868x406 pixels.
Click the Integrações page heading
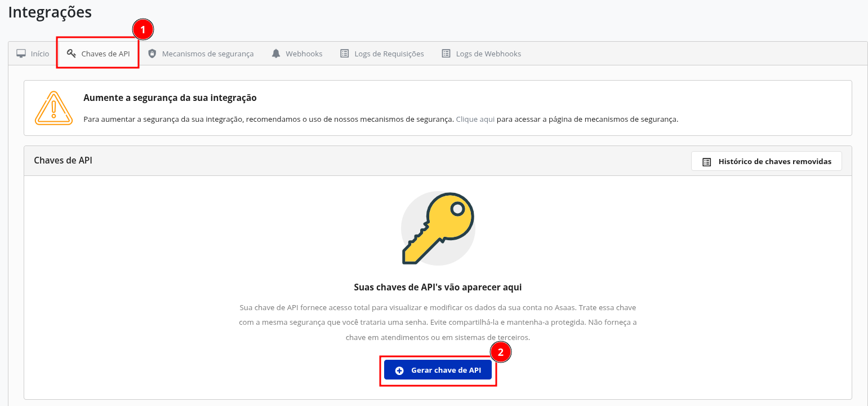click(50, 12)
